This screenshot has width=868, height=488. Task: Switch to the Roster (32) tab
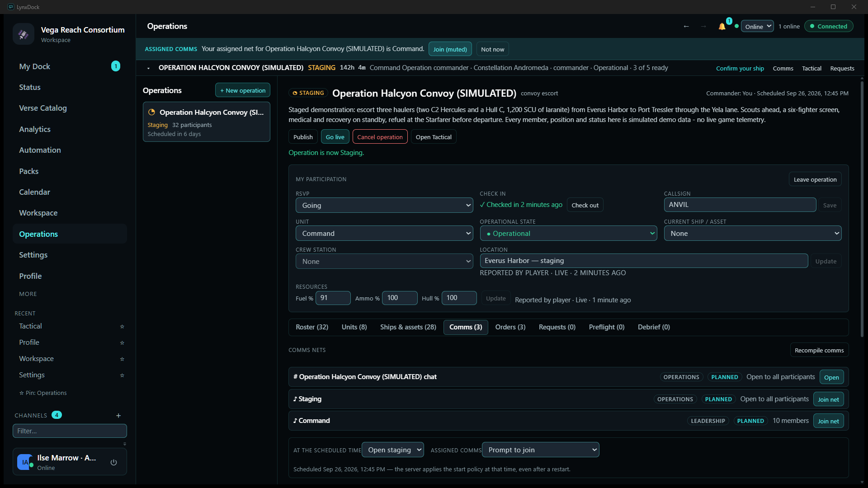(312, 327)
